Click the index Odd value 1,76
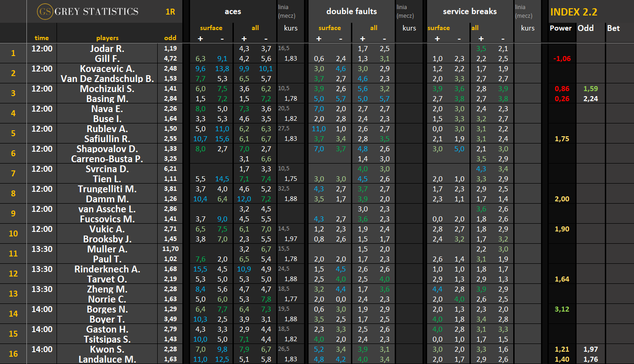Image resolution: width=634 pixels, height=364 pixels. click(x=591, y=359)
